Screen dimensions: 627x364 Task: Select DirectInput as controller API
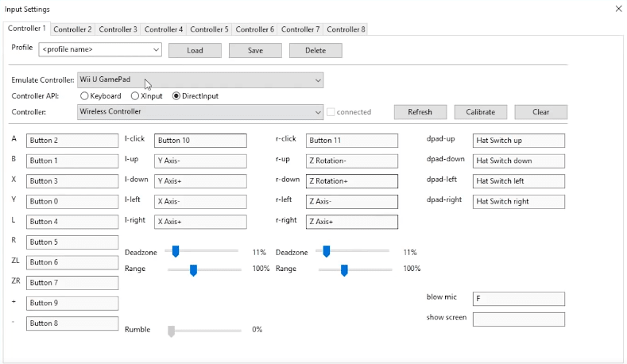coord(176,96)
